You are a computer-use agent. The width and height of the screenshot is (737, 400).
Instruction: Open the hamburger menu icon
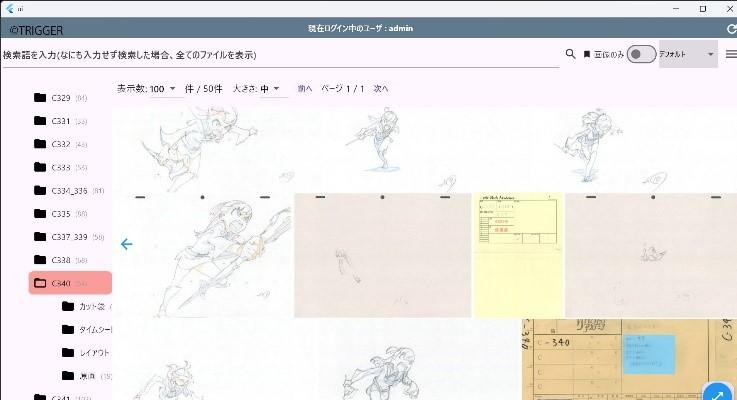coord(729,54)
